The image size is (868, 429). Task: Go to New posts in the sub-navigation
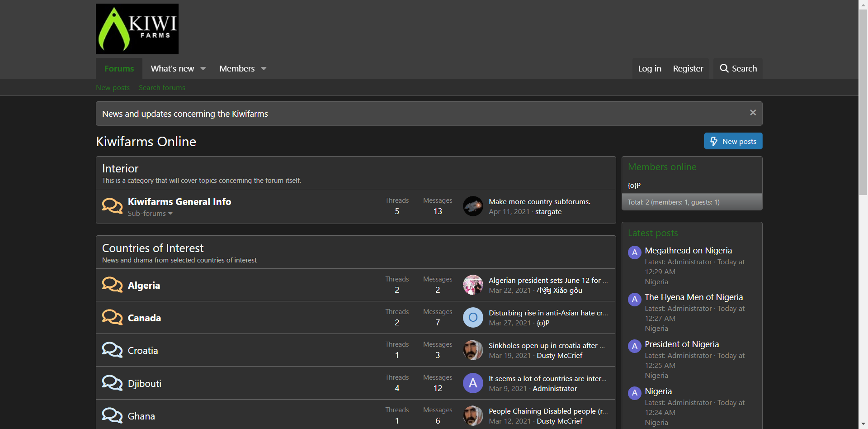point(113,88)
